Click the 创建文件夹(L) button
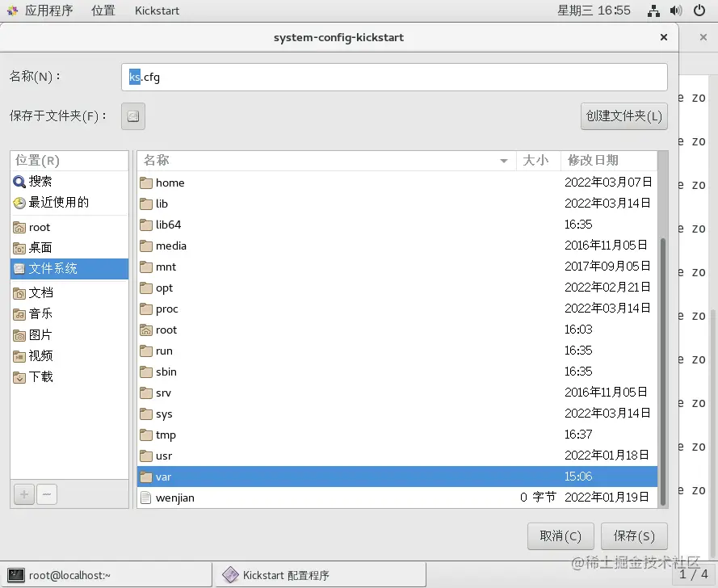718x588 pixels. [624, 116]
